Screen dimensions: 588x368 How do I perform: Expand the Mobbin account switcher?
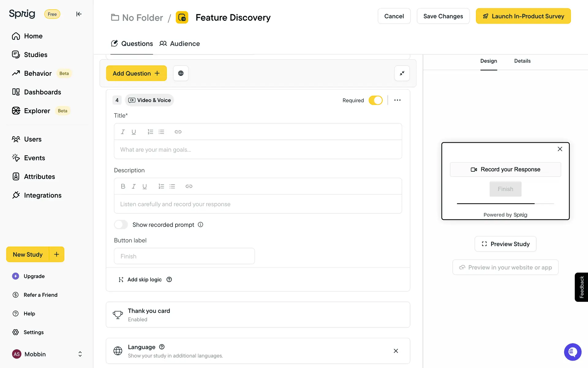(80, 354)
